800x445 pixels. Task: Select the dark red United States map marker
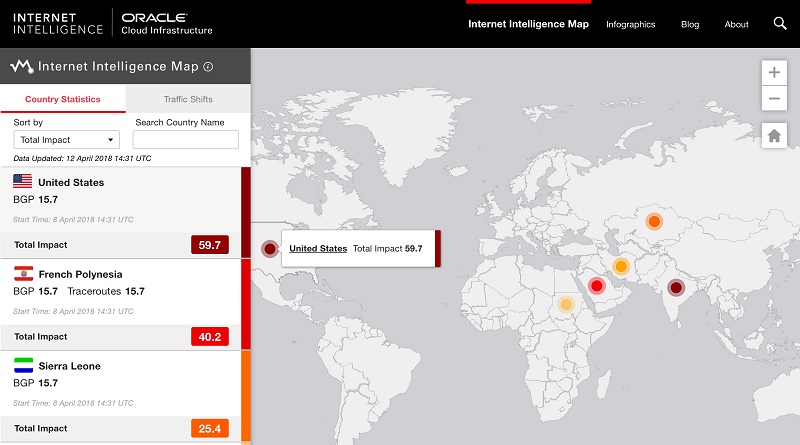point(270,249)
